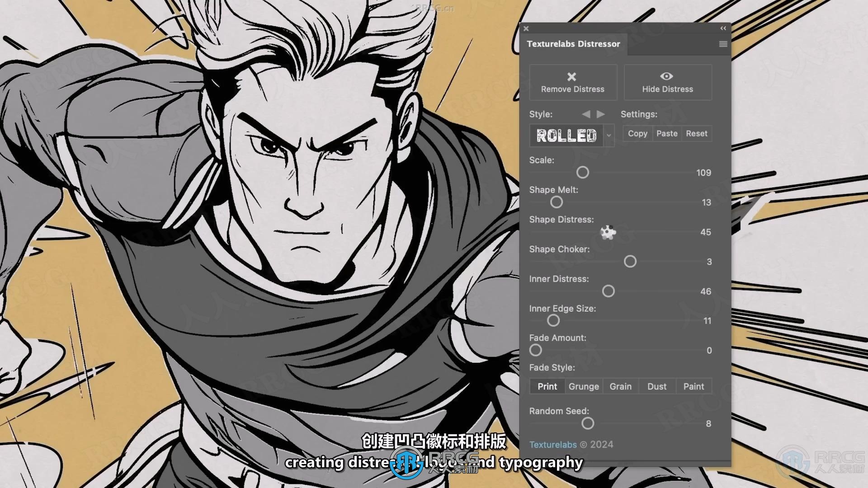Select the Dust fade style
868x488 pixels.
click(x=657, y=386)
